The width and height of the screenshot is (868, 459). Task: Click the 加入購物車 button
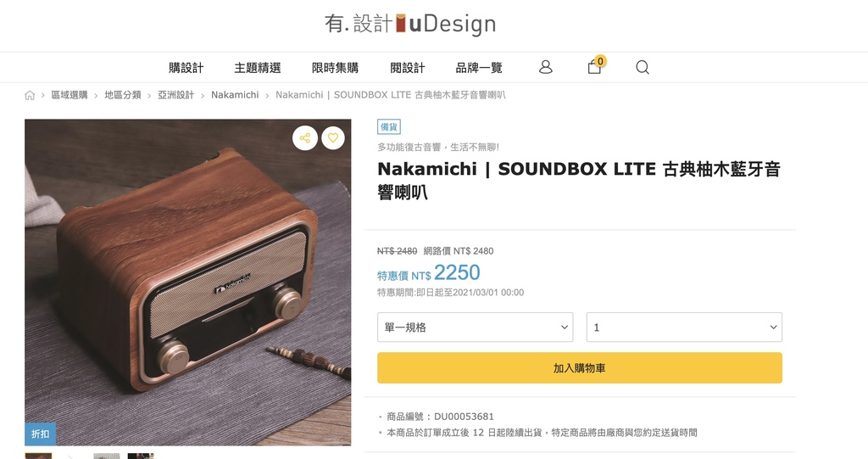pyautogui.click(x=580, y=368)
